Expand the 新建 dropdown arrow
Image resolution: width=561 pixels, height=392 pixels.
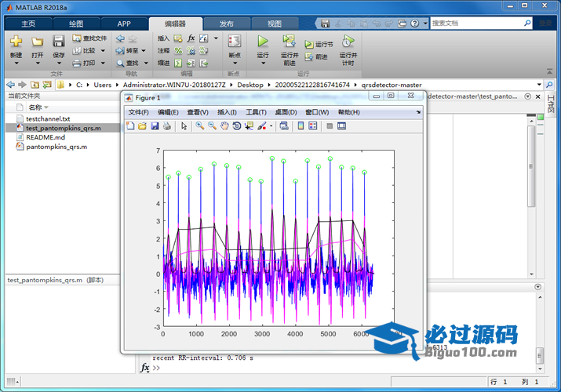(16, 64)
